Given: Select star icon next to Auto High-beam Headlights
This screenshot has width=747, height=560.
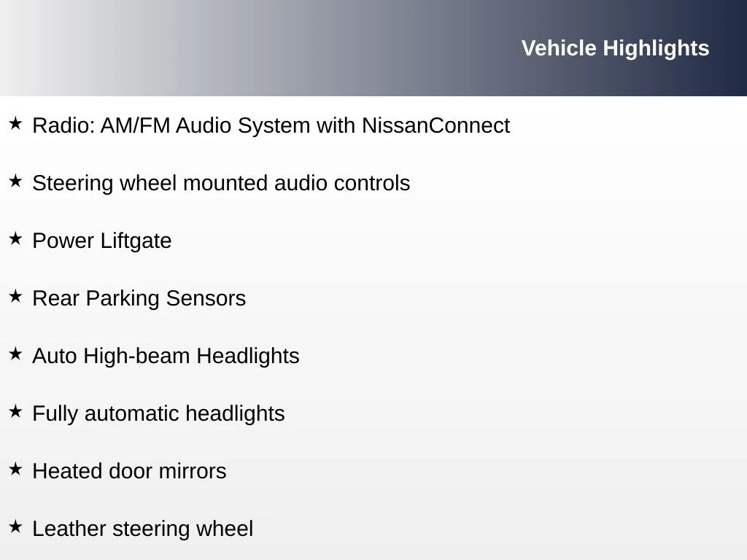Looking at the screenshot, I should pyautogui.click(x=15, y=354).
